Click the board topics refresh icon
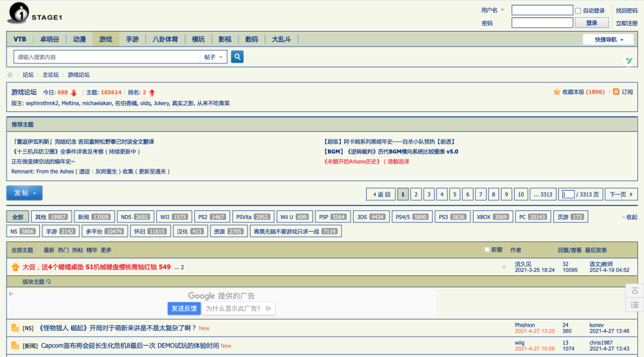Viewport: 644px width, 357px height. [x=48, y=281]
